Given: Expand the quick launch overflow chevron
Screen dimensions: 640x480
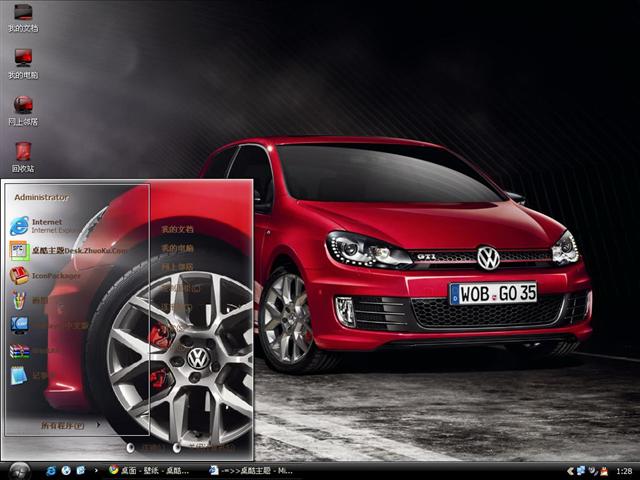Looking at the screenshot, I should click(96, 471).
